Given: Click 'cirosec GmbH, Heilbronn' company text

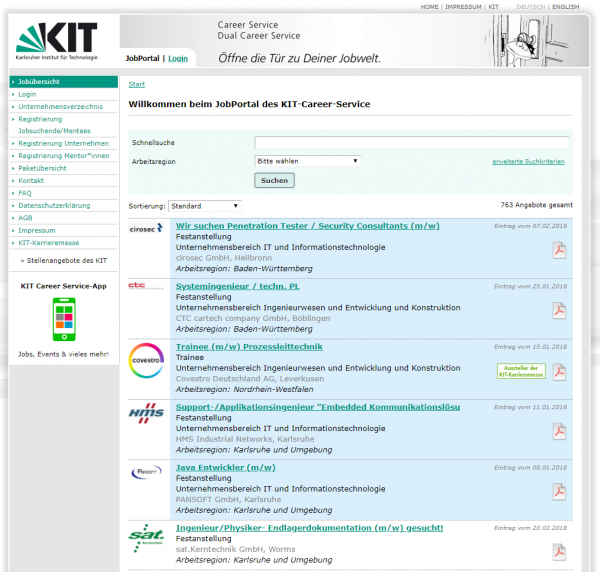Looking at the screenshot, I should pyautogui.click(x=224, y=258).
